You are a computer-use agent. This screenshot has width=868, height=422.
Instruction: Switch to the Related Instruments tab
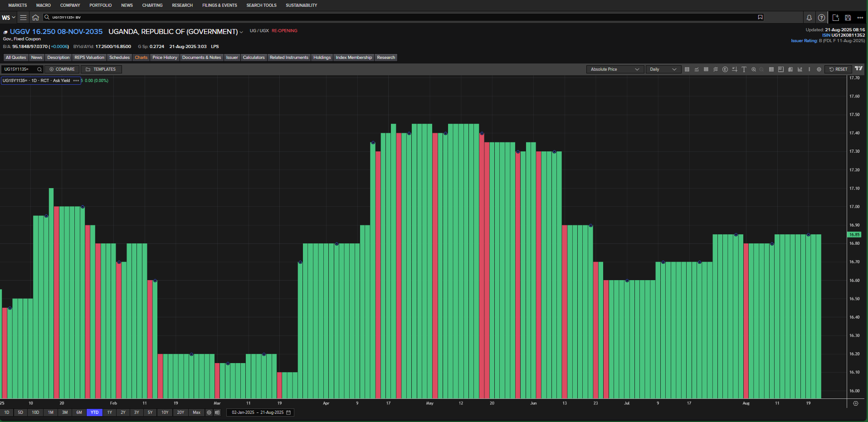(289, 58)
